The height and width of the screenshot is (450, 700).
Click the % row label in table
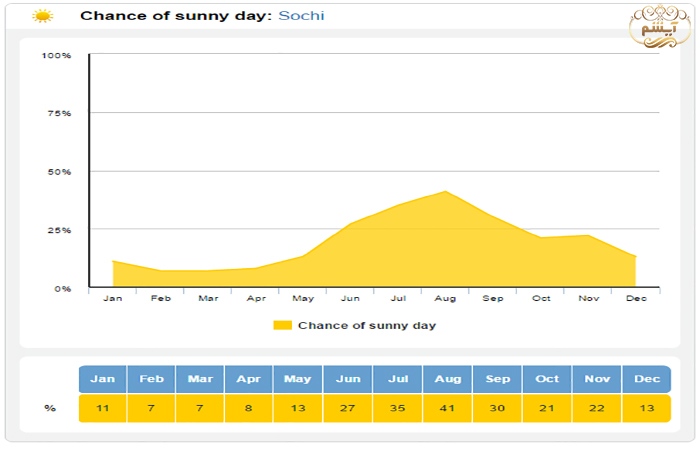50,408
